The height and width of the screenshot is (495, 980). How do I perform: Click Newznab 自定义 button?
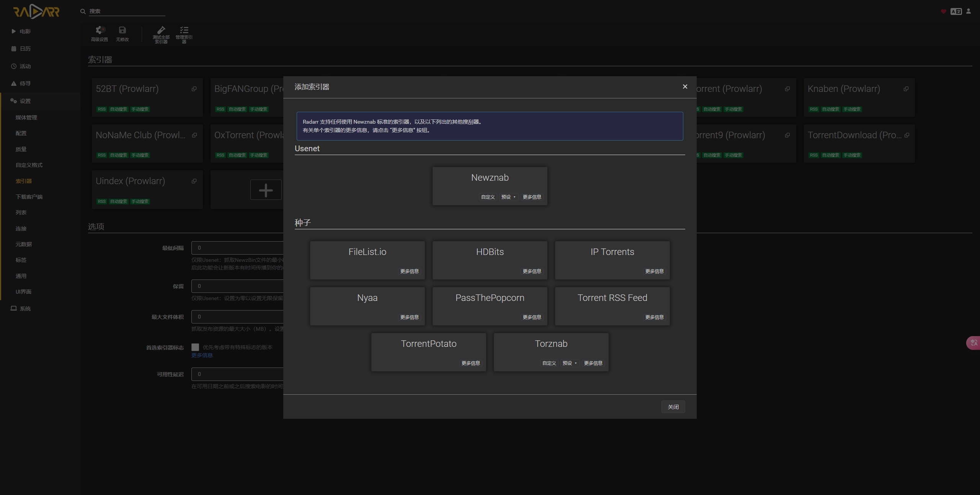(488, 197)
